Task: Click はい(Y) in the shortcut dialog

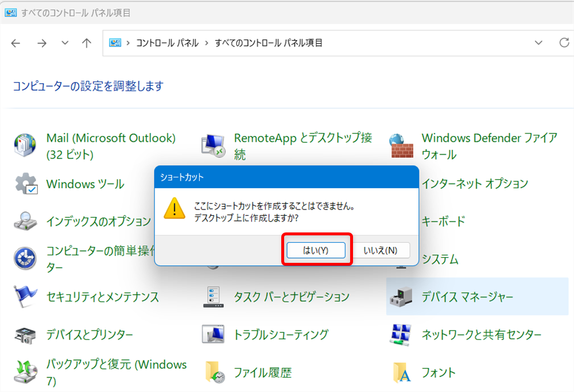Action: coord(316,250)
